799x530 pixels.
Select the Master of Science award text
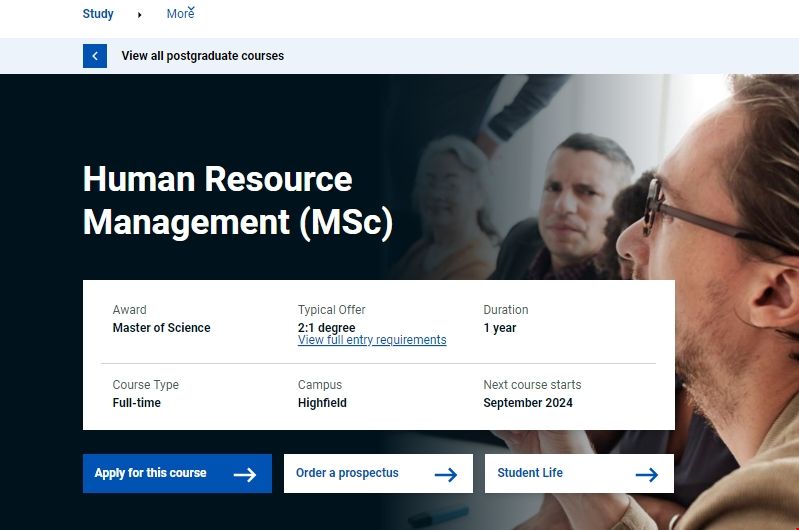click(161, 328)
